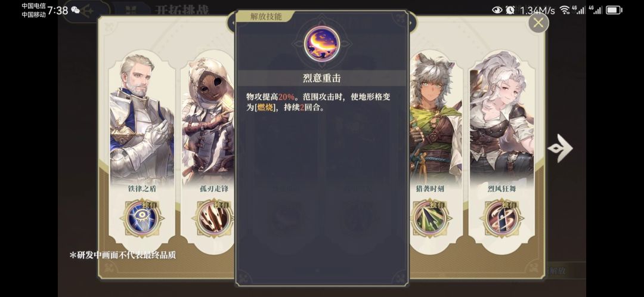The image size is (644, 297).
Task: Tap the 猎袭时刻 arrow skill icon
Action: click(429, 218)
